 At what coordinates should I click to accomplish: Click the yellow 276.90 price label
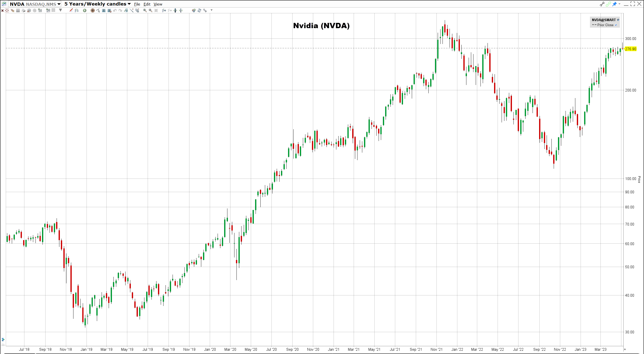click(630, 49)
